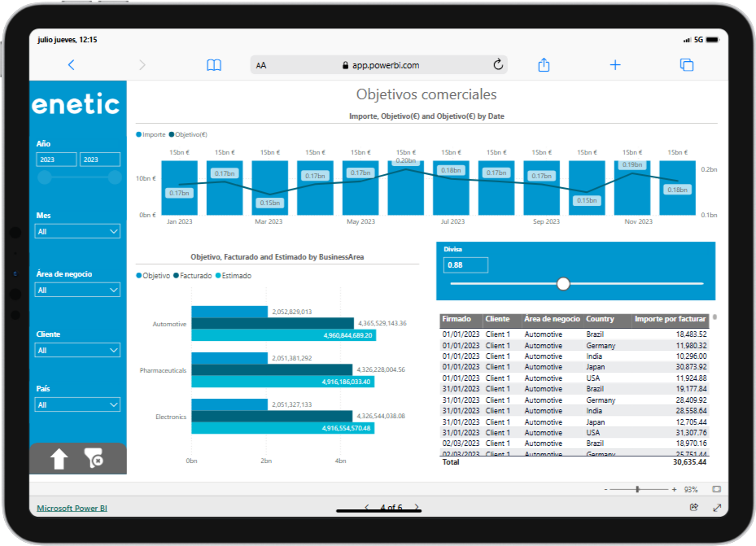Click the Año end year field
756x546 pixels.
pos(100,159)
